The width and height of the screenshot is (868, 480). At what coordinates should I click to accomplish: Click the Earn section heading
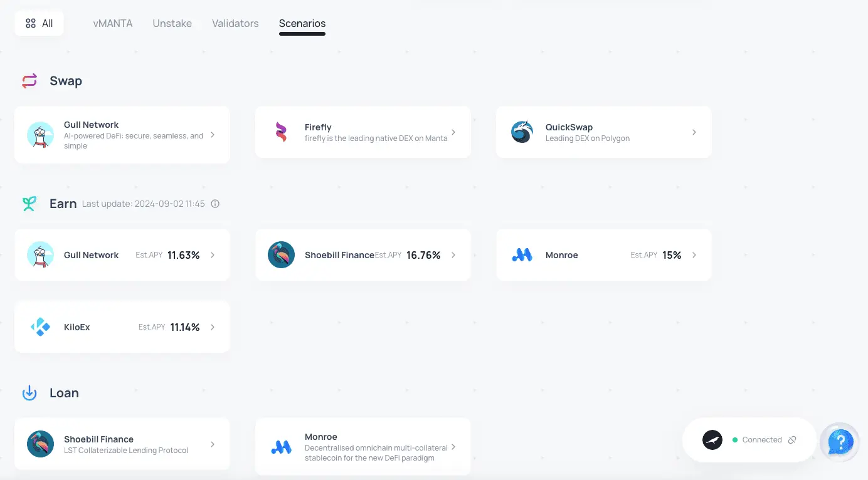63,204
